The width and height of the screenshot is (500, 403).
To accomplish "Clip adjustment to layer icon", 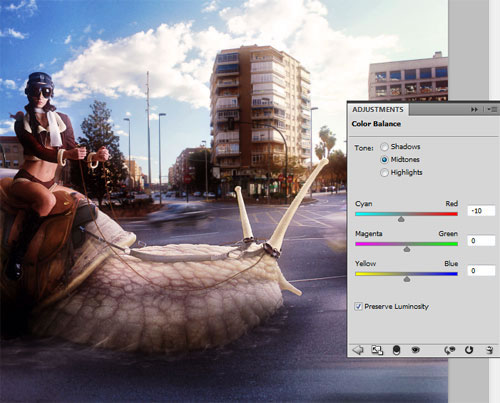I will (396, 350).
